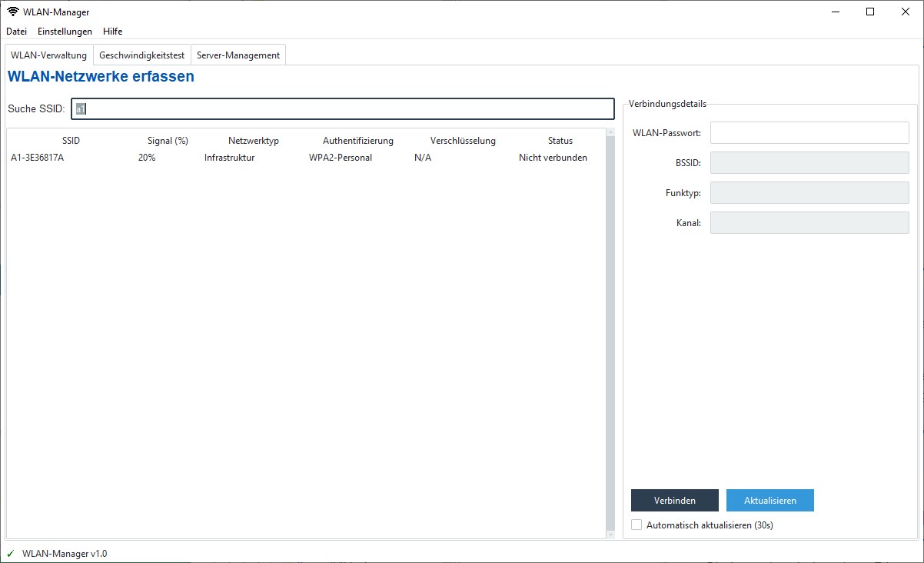Switch to the Geschwindigkeitstest tab

[x=141, y=55]
